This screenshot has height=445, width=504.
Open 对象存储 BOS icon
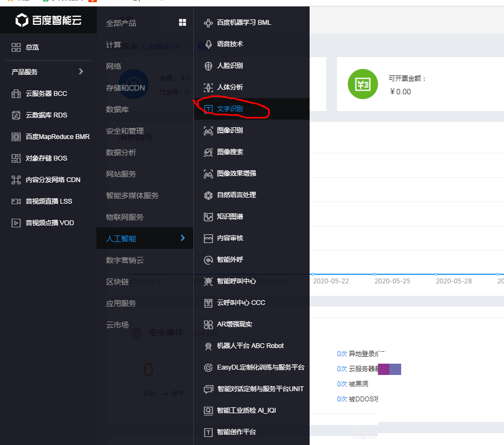click(x=16, y=158)
